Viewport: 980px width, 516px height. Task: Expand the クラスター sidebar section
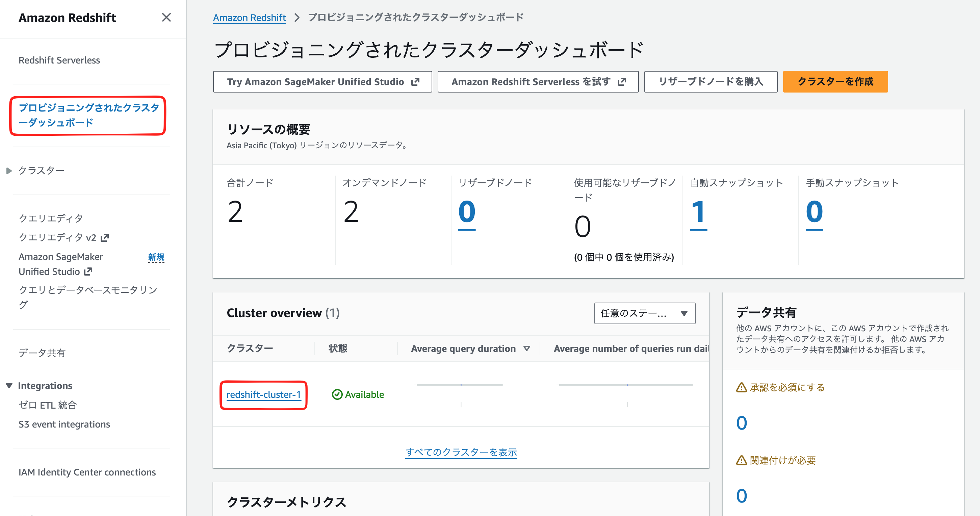[9, 171]
